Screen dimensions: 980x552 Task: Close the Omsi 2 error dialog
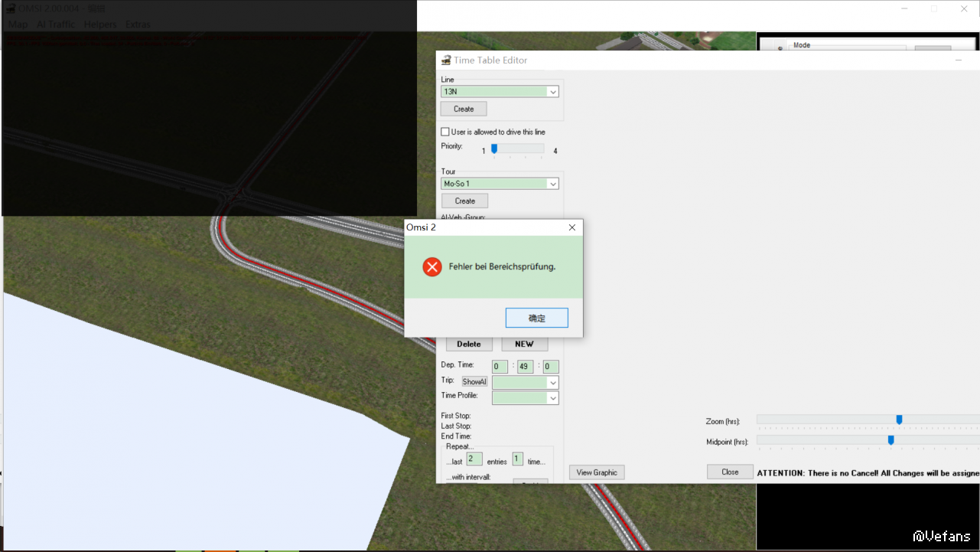coord(571,227)
